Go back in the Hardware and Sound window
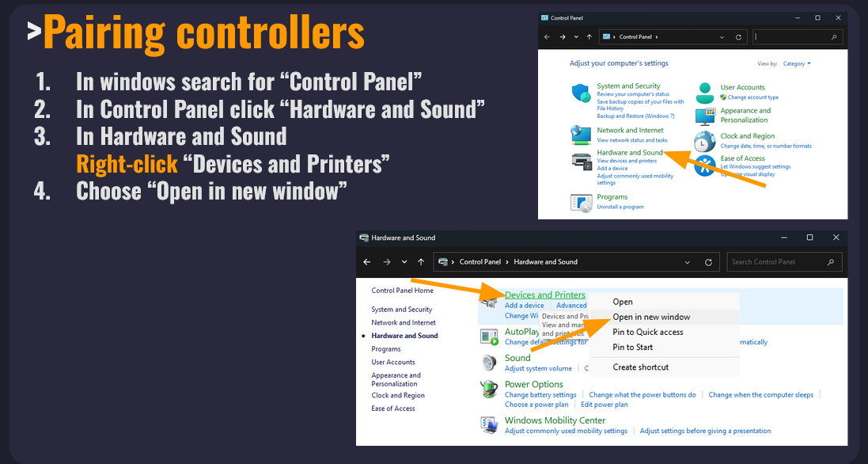This screenshot has width=868, height=464. coord(366,262)
